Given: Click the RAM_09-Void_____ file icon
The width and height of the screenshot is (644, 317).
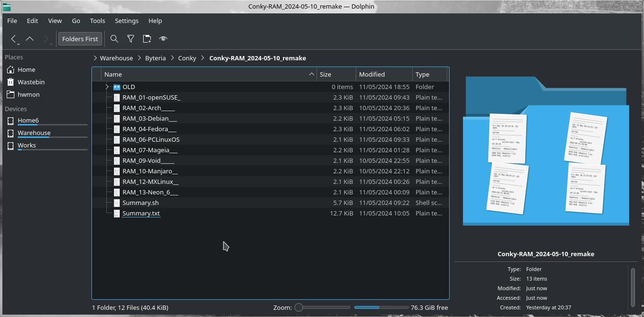Looking at the screenshot, I should pos(116,160).
